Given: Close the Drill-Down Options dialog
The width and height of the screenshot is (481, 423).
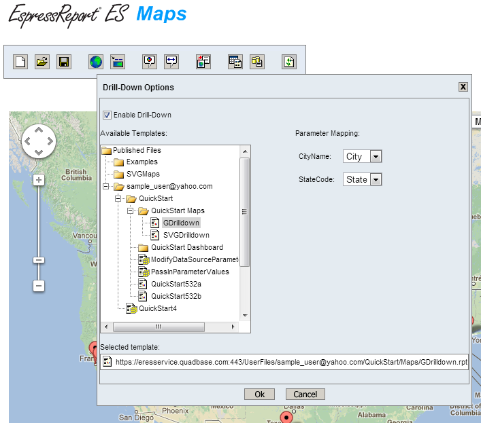Looking at the screenshot, I should (x=463, y=87).
